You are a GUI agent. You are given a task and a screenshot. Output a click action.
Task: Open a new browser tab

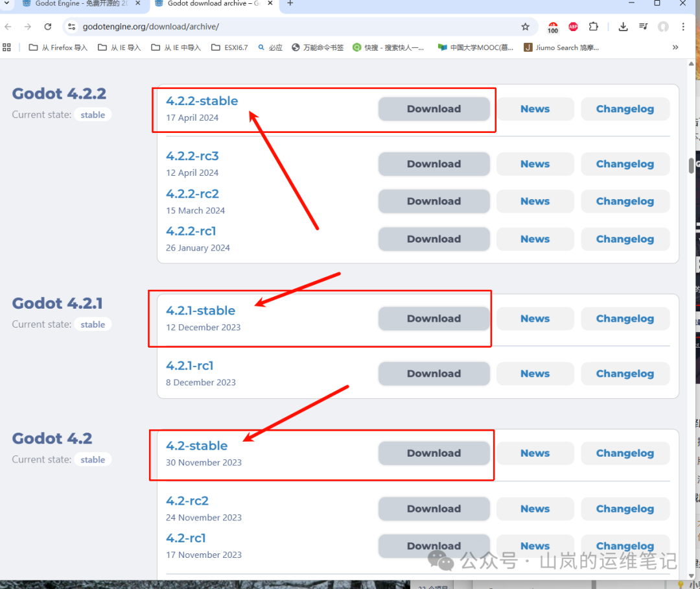coord(290,4)
